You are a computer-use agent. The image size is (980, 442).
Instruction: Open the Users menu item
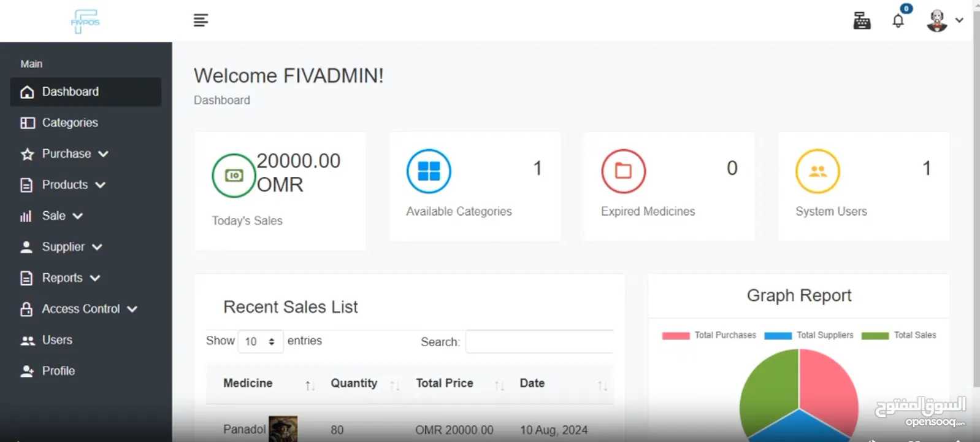tap(86, 340)
